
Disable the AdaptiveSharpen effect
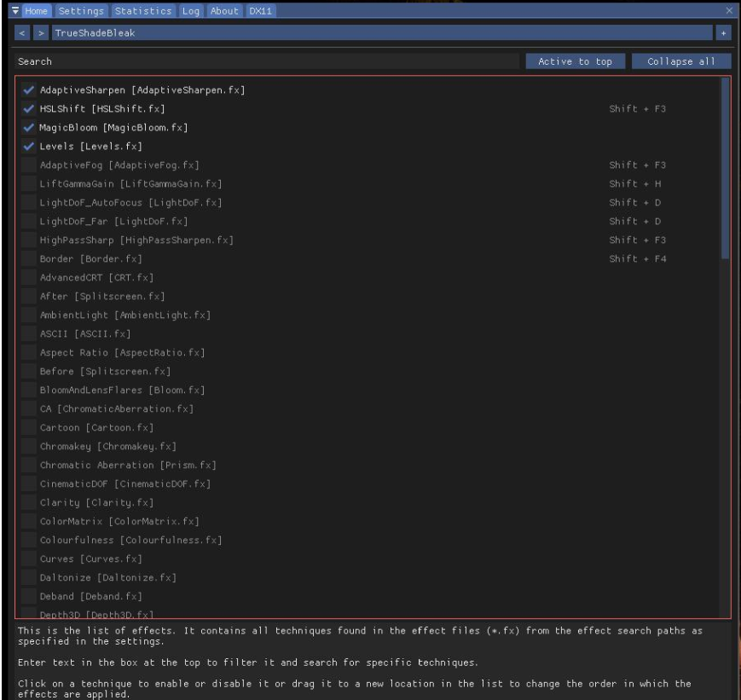click(x=30, y=90)
